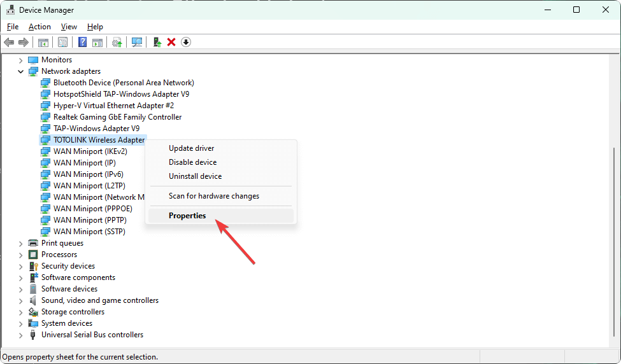This screenshot has height=364, width=621.
Task: Open Properties from the context menu
Action: coord(221,216)
